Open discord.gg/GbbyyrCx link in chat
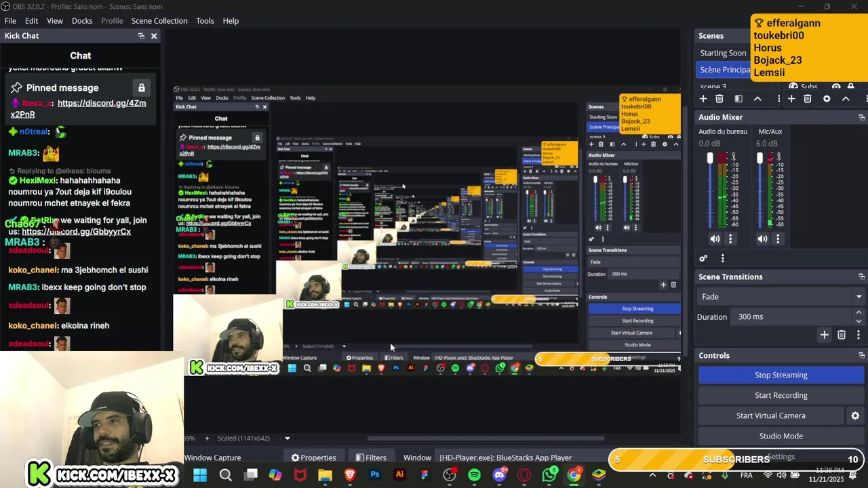This screenshot has width=868, height=488. [x=77, y=232]
